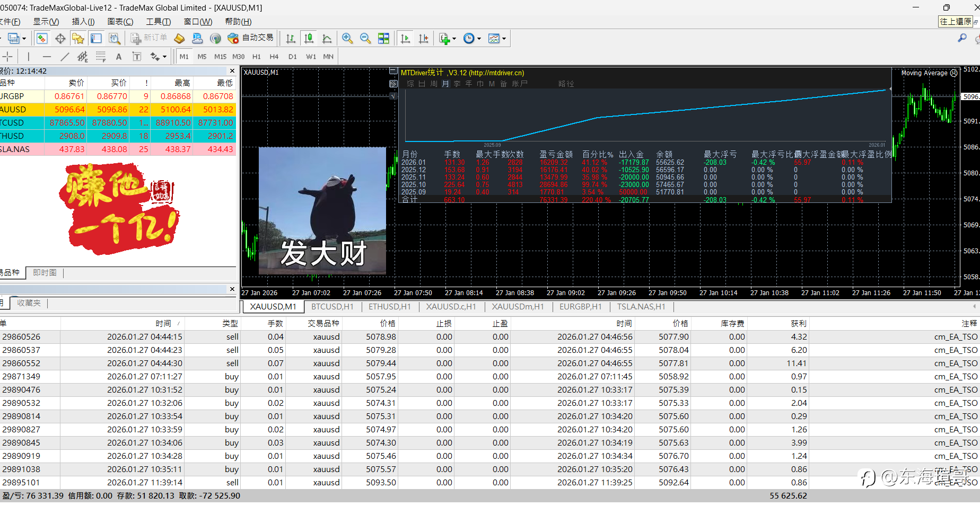Open the indicators list (green plus icon)
Viewport: 980px width, 506px height.
(x=444, y=38)
